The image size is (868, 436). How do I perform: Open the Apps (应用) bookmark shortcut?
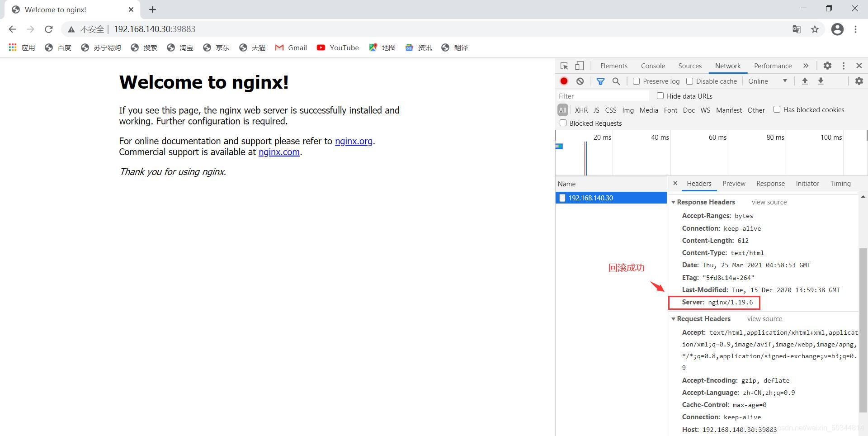[22, 47]
